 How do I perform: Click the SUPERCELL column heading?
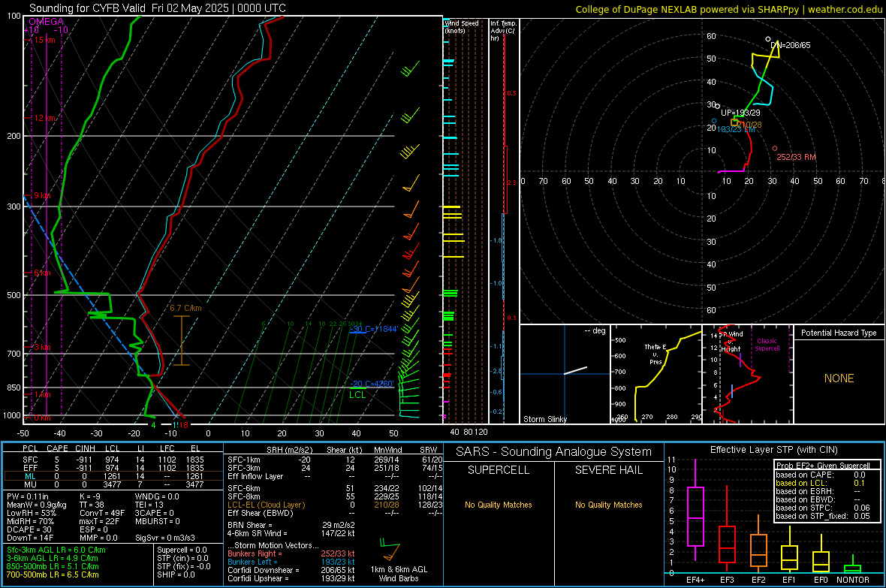499,470
